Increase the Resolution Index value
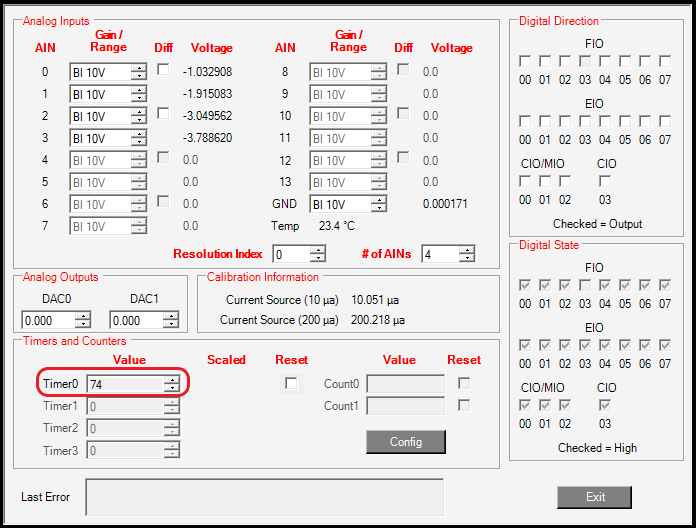The height and width of the screenshot is (528, 696). [318, 250]
